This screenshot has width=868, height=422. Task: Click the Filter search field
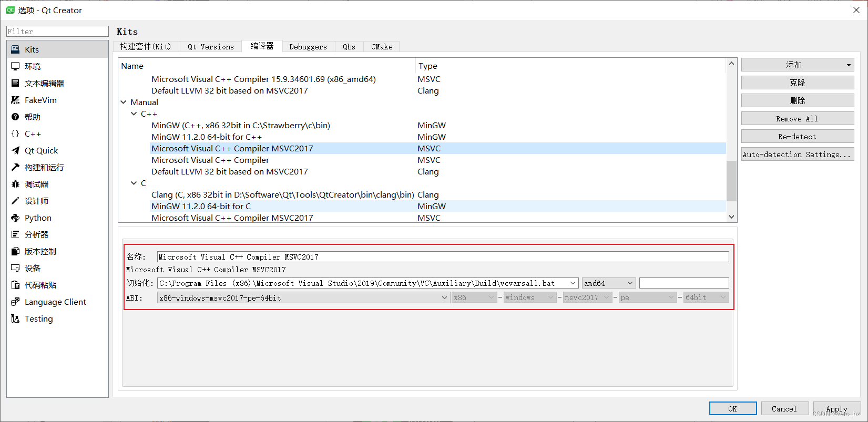click(x=57, y=32)
